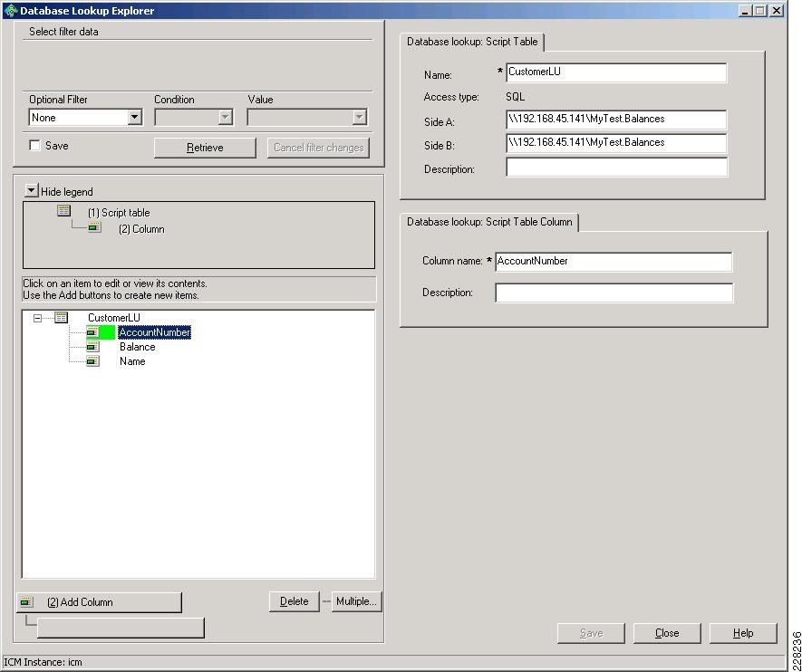802x672 pixels.
Task: Click the Column name field
Action: click(x=614, y=262)
